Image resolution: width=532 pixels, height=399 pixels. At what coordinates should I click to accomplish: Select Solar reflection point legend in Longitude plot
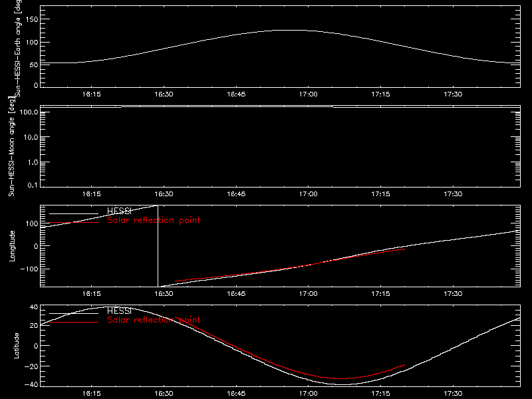coord(154,220)
